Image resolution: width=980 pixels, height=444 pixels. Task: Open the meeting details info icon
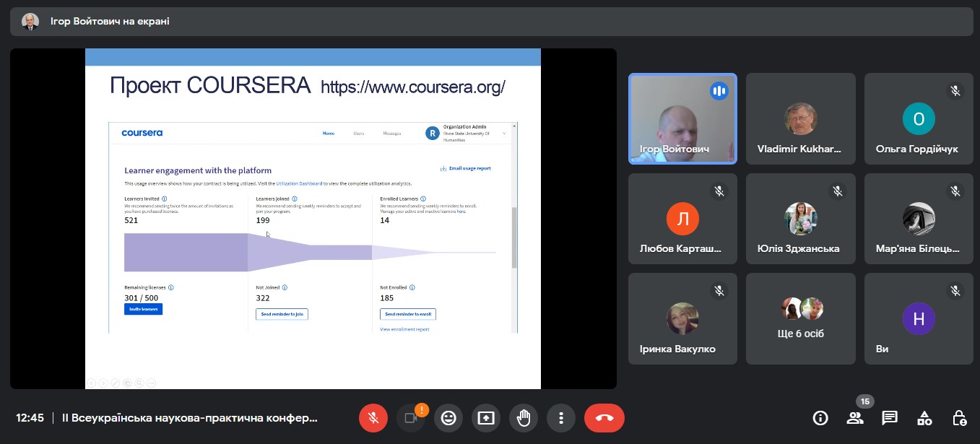(x=820, y=417)
